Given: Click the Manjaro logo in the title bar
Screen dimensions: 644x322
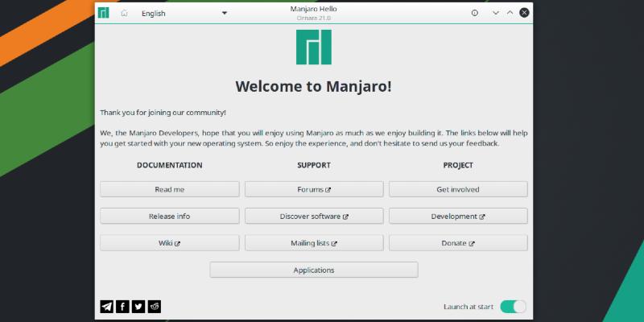Looking at the screenshot, I should [x=104, y=13].
